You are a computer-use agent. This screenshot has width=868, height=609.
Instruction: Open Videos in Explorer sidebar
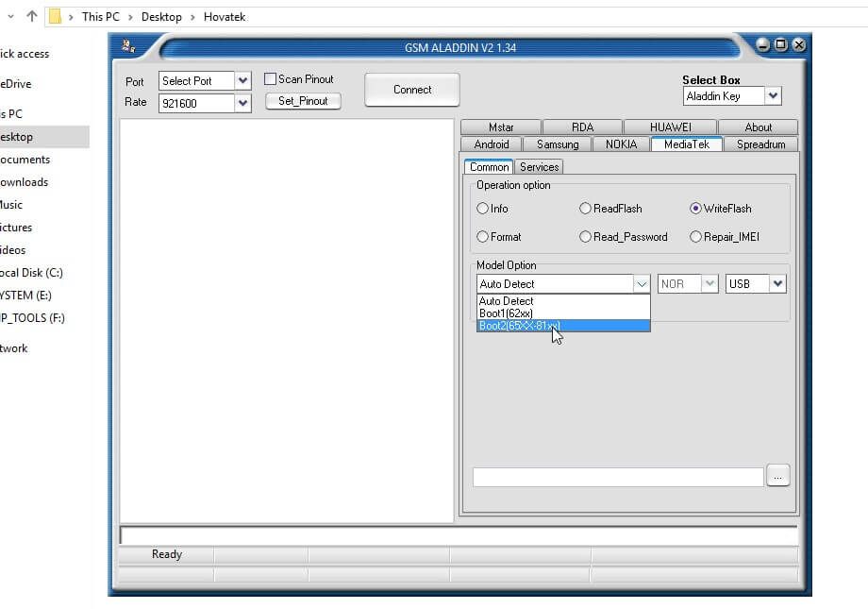pyautogui.click(x=13, y=250)
